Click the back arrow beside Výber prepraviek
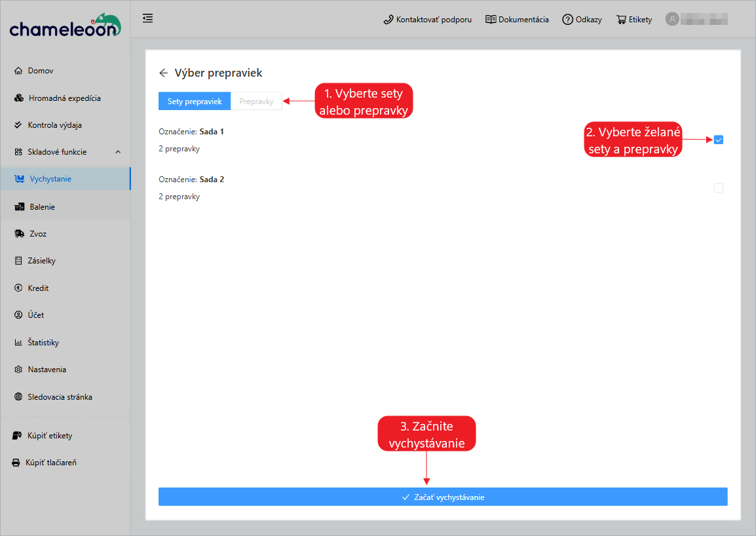 pyautogui.click(x=163, y=73)
